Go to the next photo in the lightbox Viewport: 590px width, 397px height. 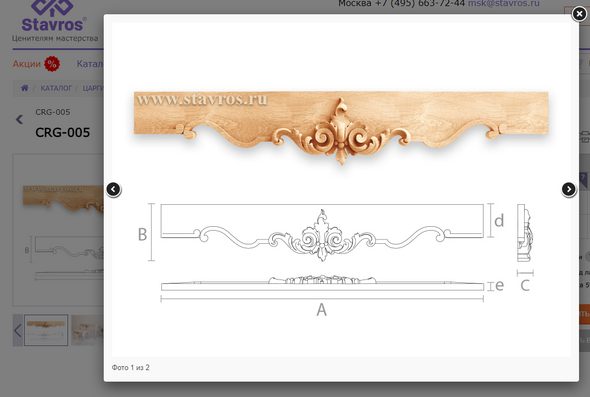[569, 189]
